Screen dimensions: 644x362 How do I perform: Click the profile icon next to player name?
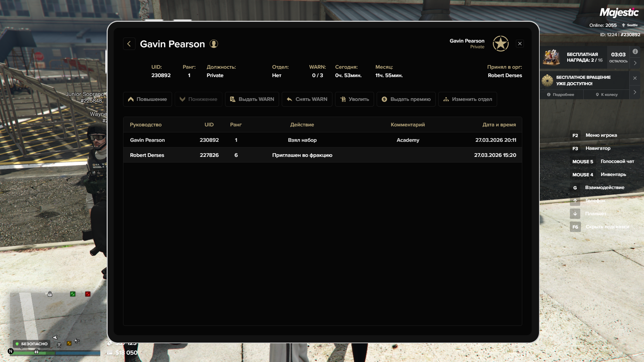[x=214, y=44]
